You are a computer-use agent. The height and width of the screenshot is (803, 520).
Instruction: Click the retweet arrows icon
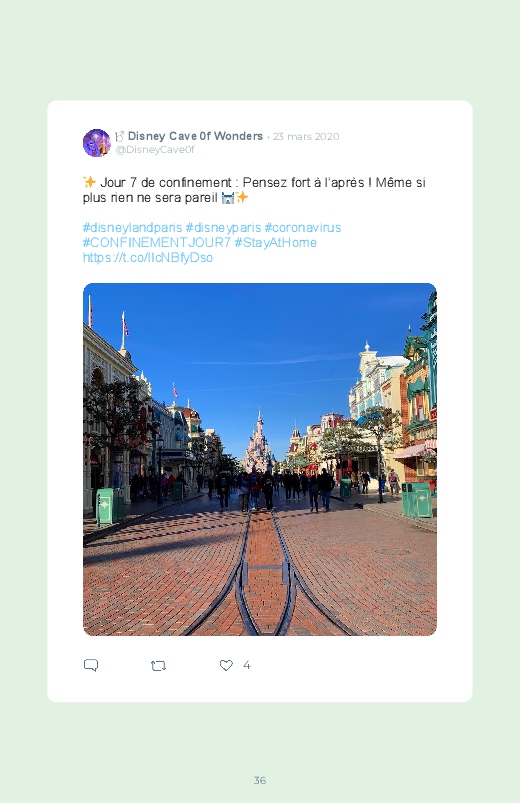[158, 666]
